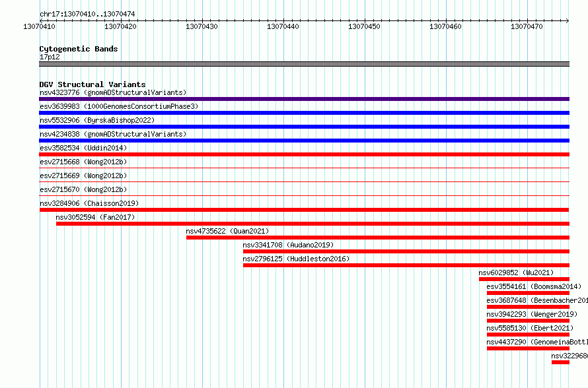Viewport: 588px width, 388px height.
Task: Click the blue esv3639983 variant bar
Action: tap(304, 113)
